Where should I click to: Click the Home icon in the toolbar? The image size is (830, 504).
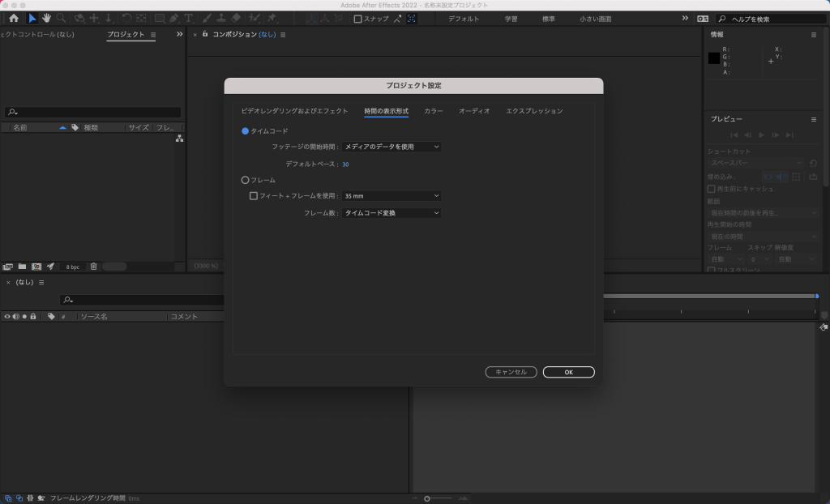[x=14, y=18]
